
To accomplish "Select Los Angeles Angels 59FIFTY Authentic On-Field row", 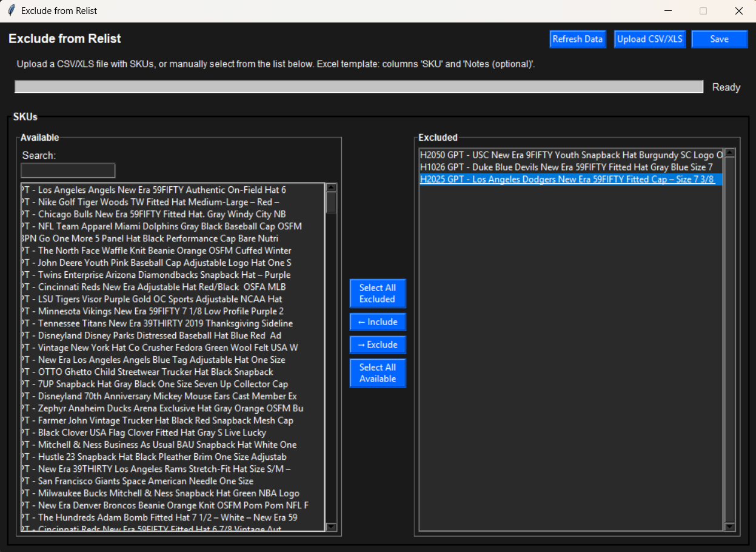I will click(x=173, y=190).
